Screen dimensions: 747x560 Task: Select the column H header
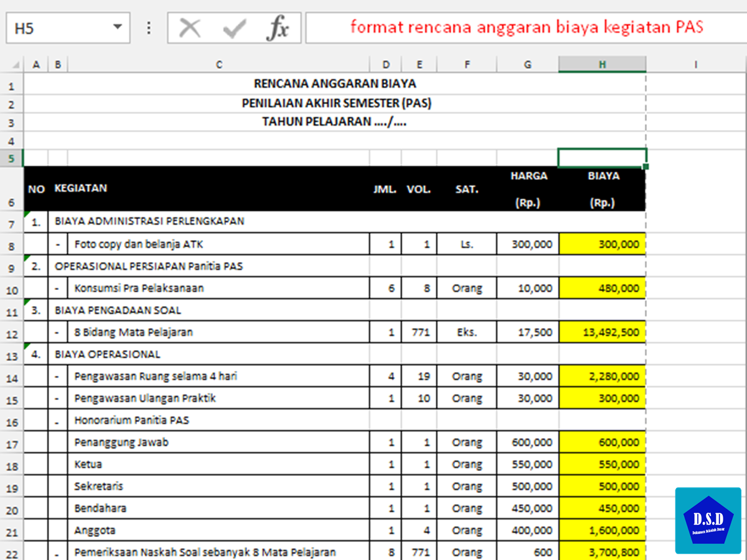click(602, 64)
